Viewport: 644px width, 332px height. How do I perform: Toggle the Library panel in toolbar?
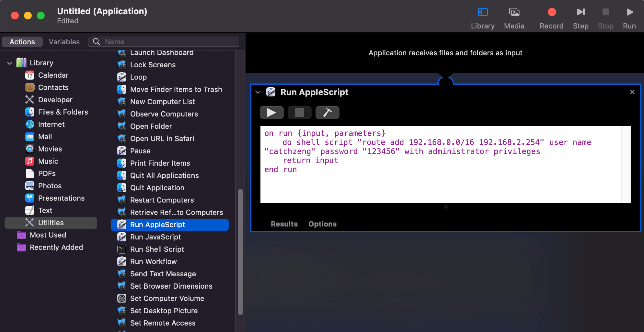point(483,18)
